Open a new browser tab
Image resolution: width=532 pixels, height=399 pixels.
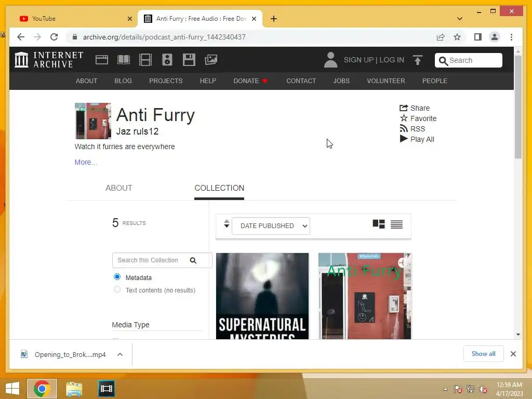point(274,19)
